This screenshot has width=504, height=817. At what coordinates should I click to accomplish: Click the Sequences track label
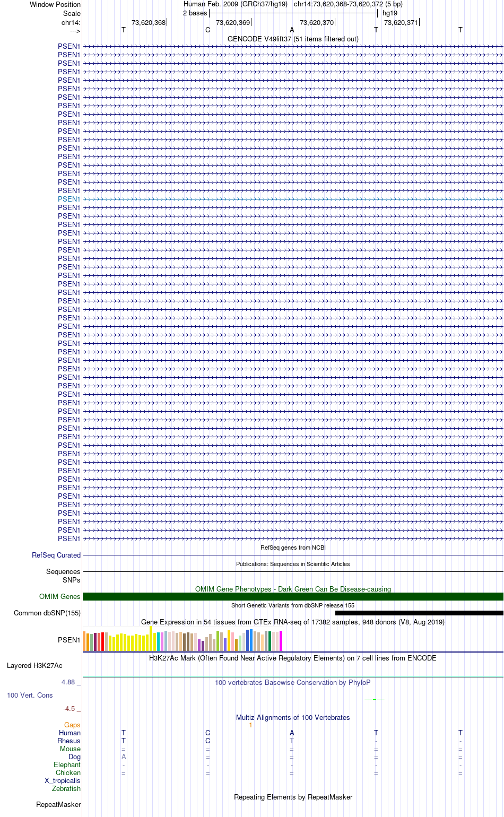[x=63, y=571]
